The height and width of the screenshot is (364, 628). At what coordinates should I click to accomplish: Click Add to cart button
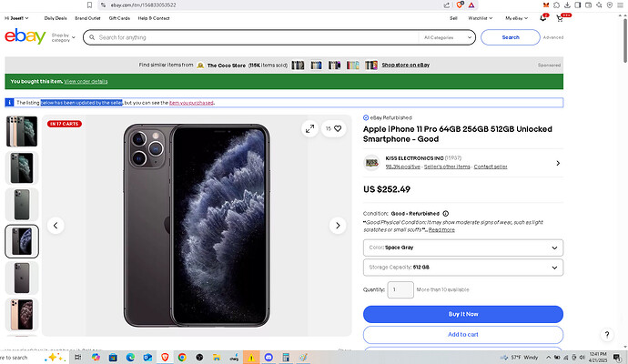click(463, 334)
